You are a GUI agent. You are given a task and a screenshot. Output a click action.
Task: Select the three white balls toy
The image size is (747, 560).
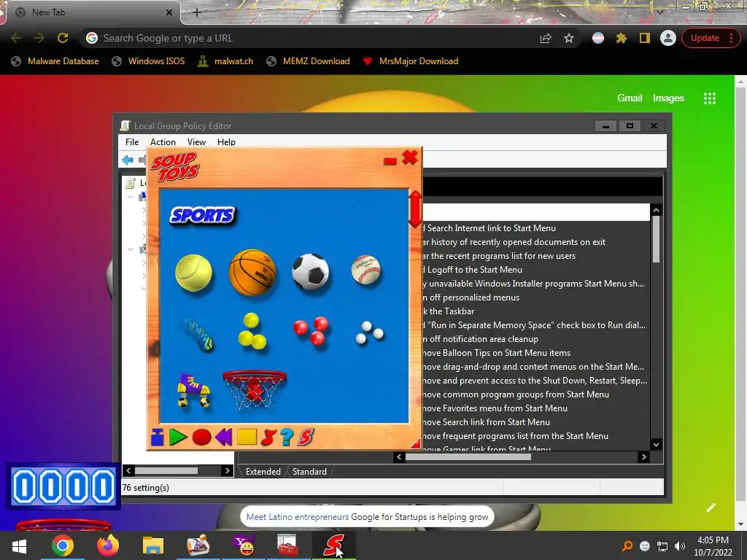click(369, 332)
